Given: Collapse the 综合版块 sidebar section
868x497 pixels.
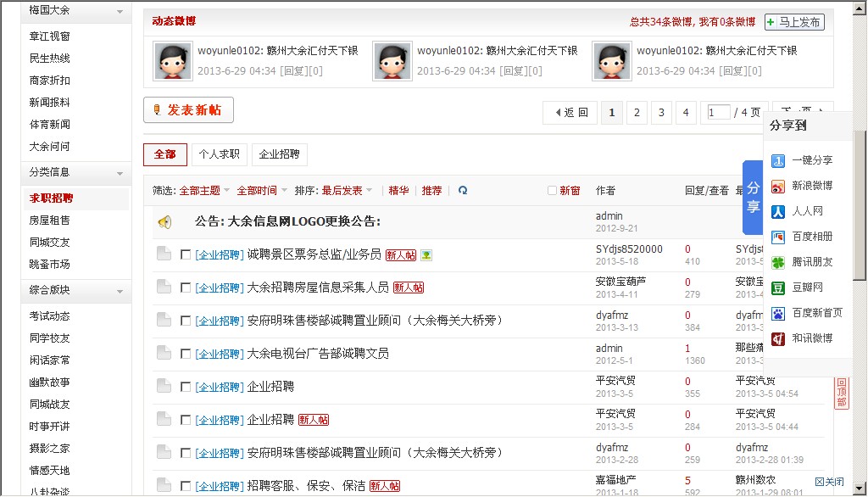Looking at the screenshot, I should coord(120,292).
